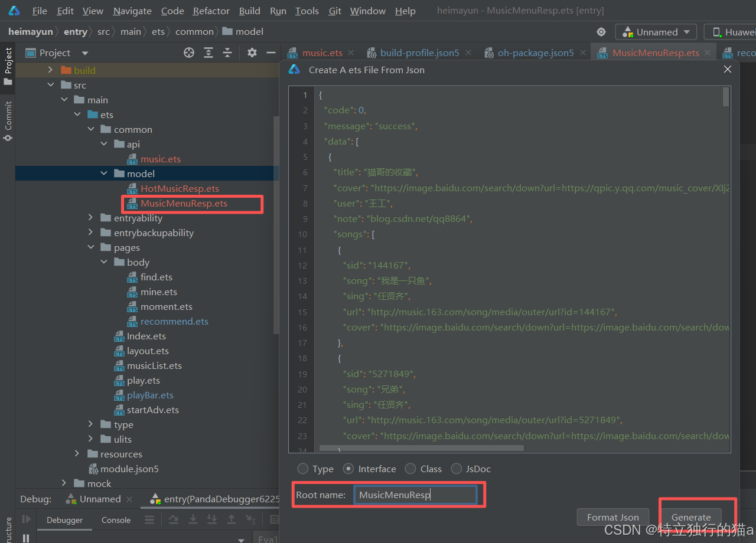Select MusicMenuResp.ets in project tree
The height and width of the screenshot is (543, 756).
click(x=184, y=203)
